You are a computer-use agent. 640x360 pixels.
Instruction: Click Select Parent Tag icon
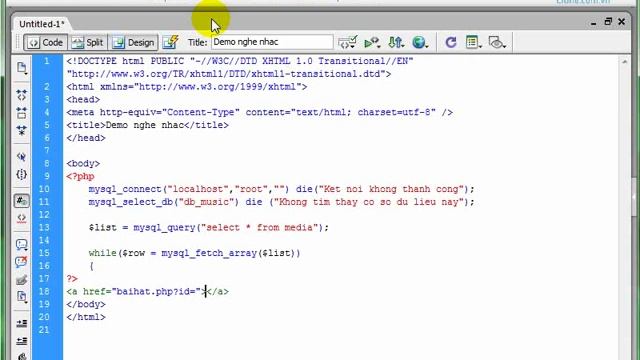coord(22,157)
